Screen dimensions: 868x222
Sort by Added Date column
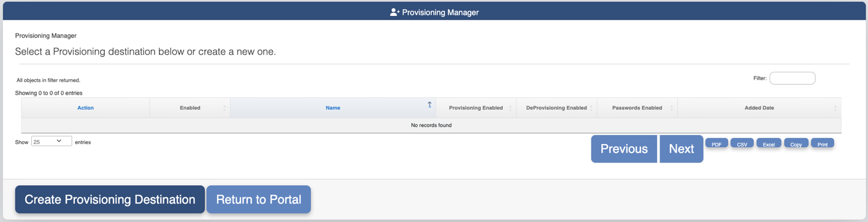tap(759, 108)
